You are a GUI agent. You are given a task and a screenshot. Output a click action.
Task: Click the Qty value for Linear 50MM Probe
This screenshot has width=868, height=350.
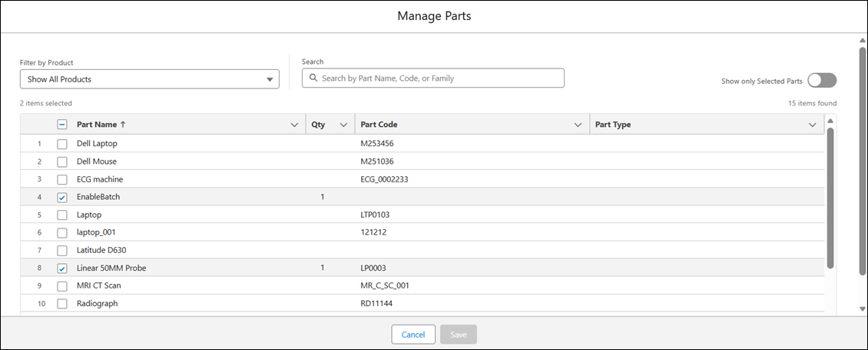(x=322, y=268)
